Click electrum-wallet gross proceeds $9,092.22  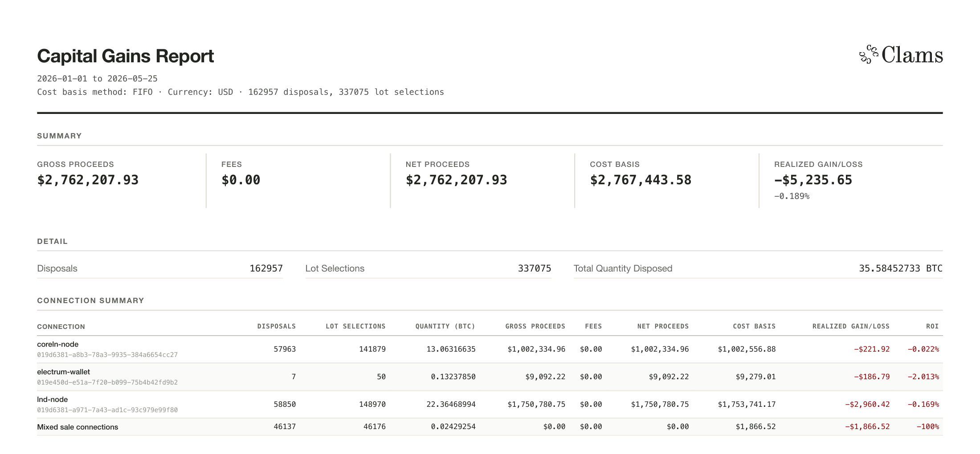(x=545, y=377)
